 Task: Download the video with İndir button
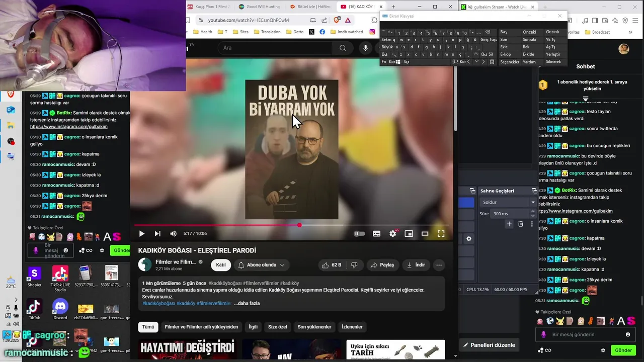(416, 265)
